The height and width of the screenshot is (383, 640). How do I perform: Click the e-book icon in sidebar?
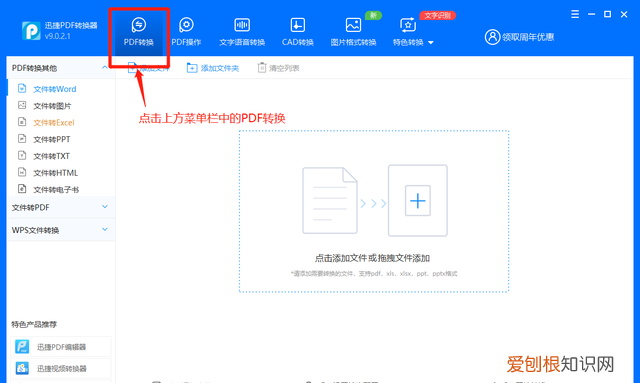click(22, 189)
